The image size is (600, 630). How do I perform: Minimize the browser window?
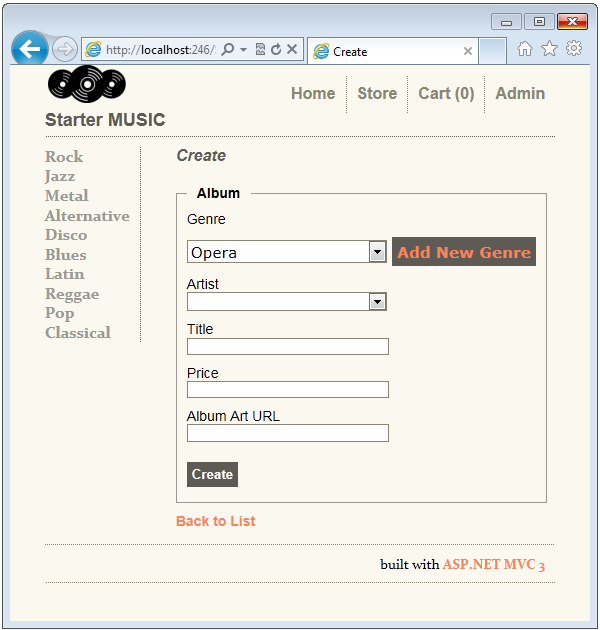coord(506,22)
